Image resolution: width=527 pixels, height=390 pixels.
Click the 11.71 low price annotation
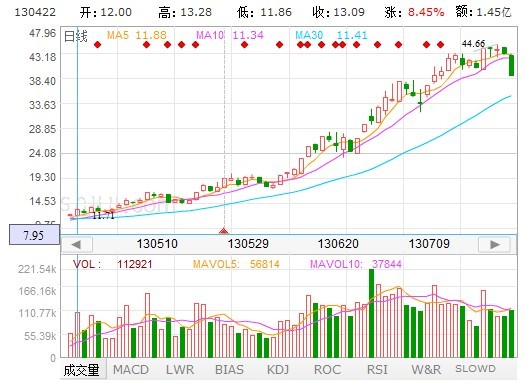tap(103, 216)
